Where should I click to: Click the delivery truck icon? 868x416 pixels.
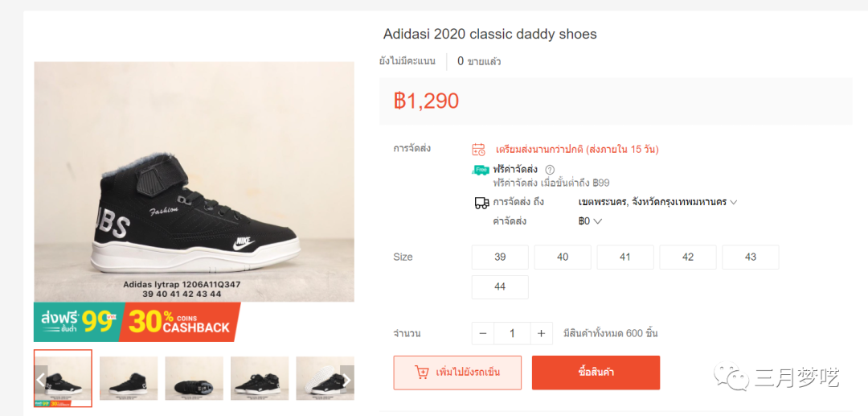pyautogui.click(x=481, y=203)
